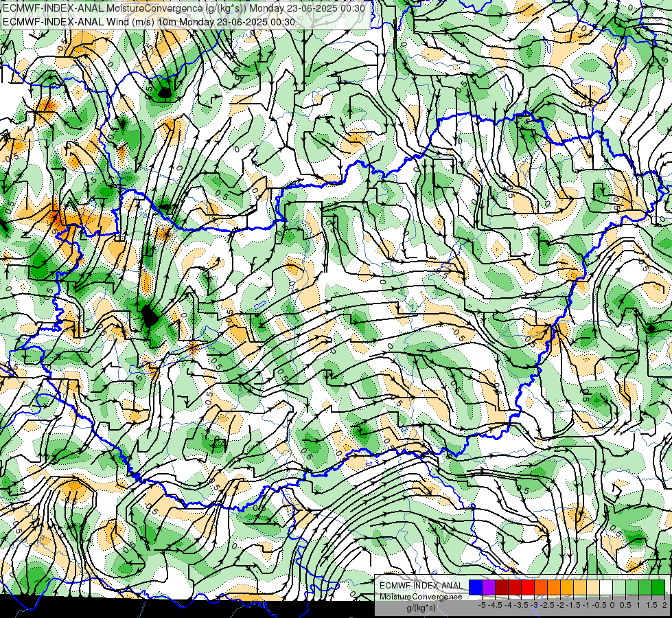Click the '2' tick label ending the legend scale
Screen dimensions: 672x618
pos(664,605)
